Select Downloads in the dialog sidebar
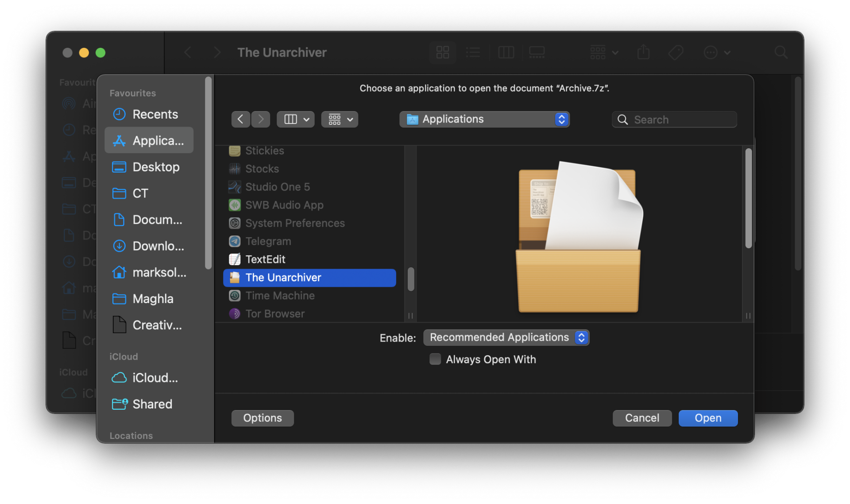Viewport: 850px width, 504px height. click(x=149, y=246)
